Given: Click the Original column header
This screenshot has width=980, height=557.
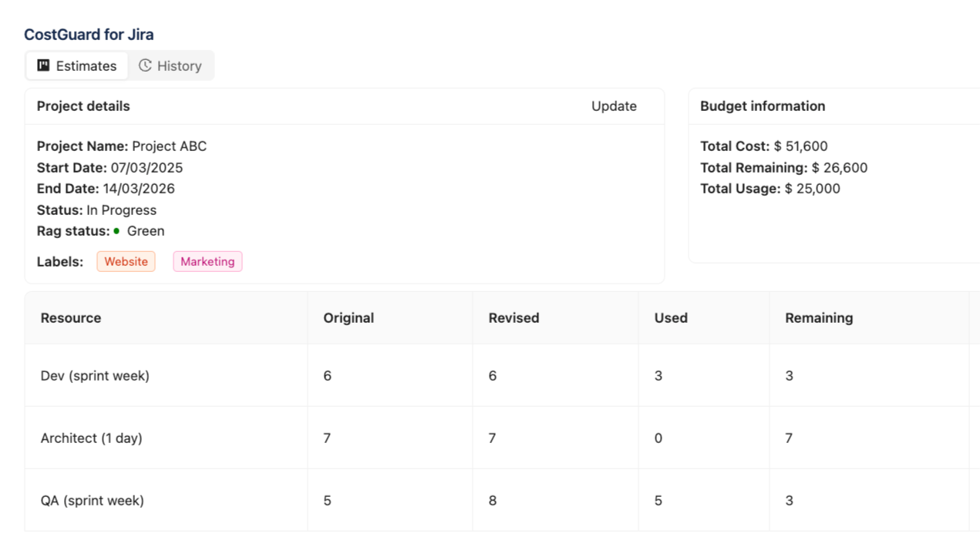Looking at the screenshot, I should 349,318.
